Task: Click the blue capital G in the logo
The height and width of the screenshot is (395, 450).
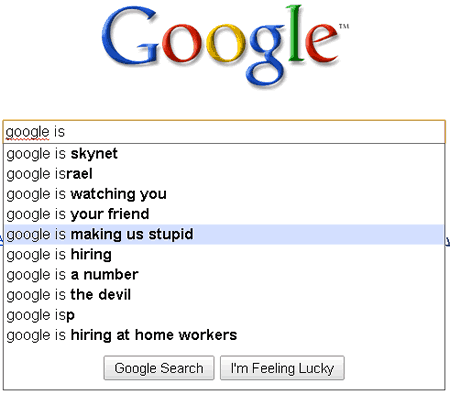Action: click(129, 37)
